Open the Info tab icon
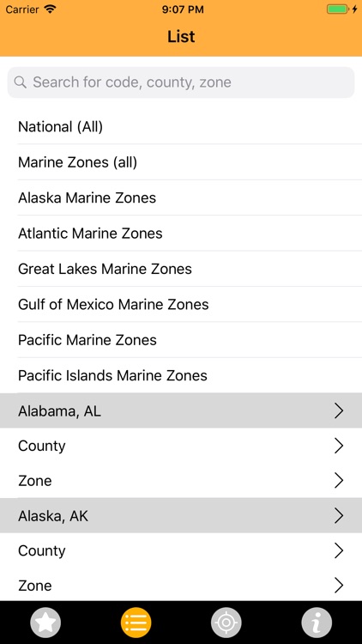Viewport: 362px width, 644px height. [x=317, y=623]
